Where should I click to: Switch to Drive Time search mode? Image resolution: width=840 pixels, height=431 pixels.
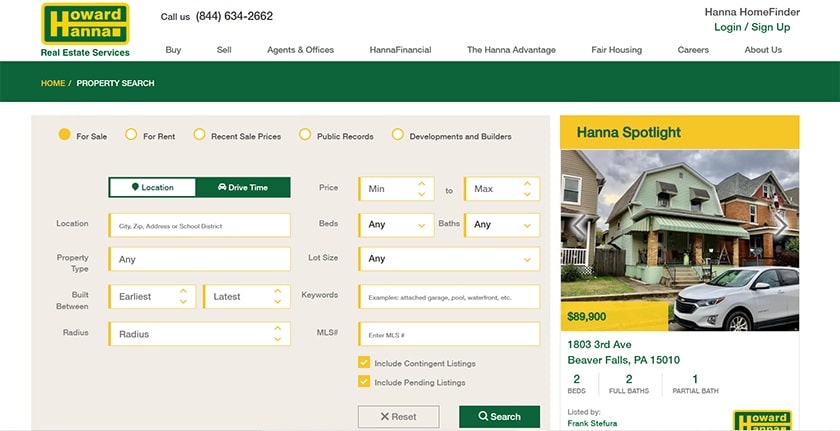(x=243, y=187)
